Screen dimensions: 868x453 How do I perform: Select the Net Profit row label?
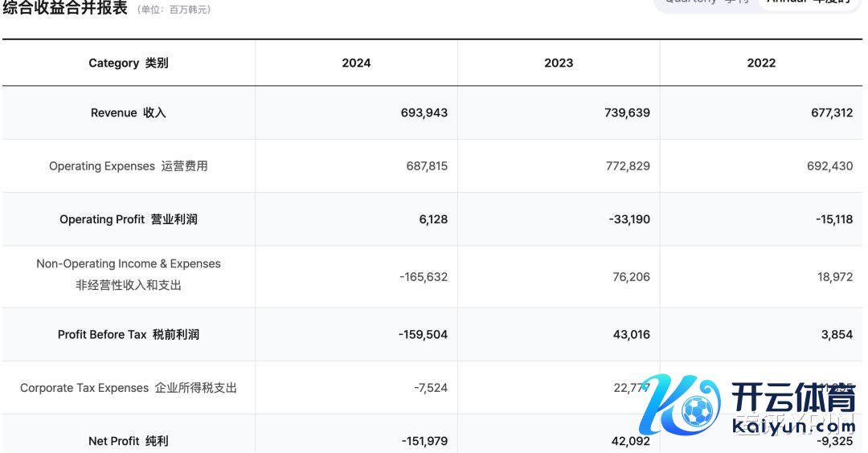click(129, 441)
